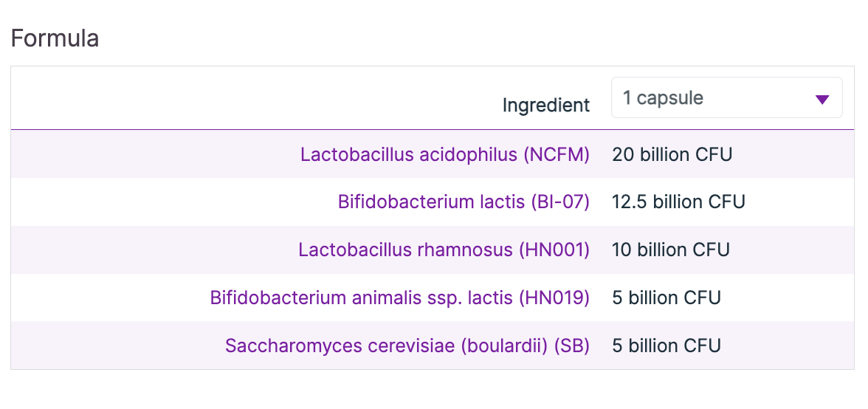The width and height of the screenshot is (868, 409).
Task: Click the 'Formula' section heading
Action: [55, 38]
